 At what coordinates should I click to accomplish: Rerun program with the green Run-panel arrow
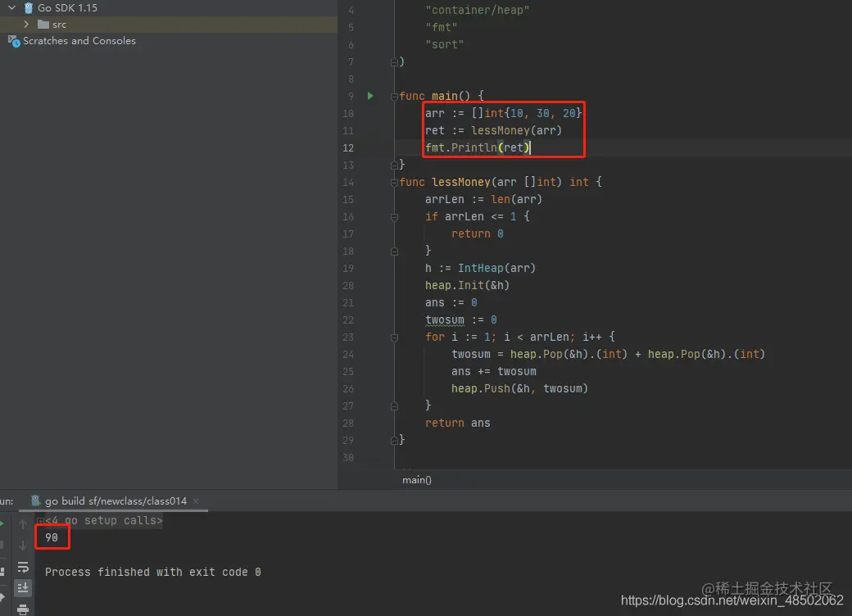coord(2,523)
